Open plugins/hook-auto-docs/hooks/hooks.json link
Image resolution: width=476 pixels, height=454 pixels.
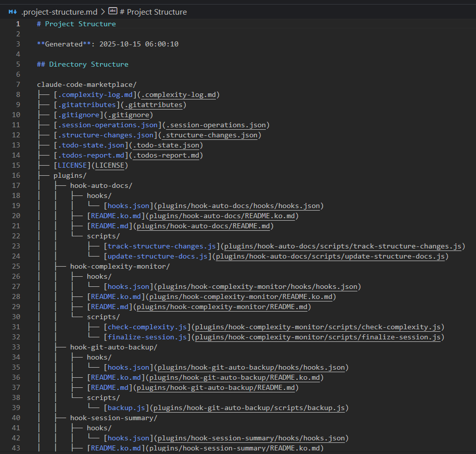pos(239,206)
